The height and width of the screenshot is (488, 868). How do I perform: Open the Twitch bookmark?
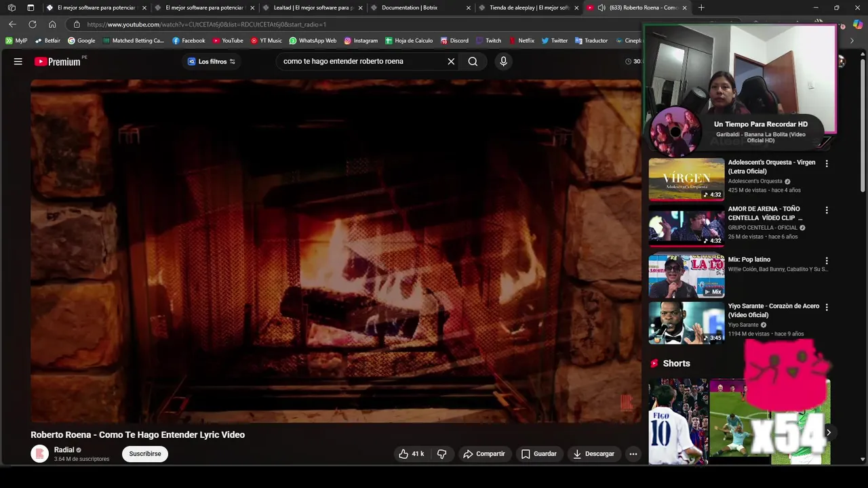click(488, 41)
